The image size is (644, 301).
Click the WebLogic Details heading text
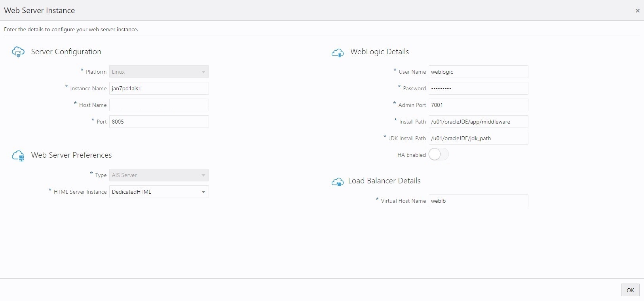380,52
